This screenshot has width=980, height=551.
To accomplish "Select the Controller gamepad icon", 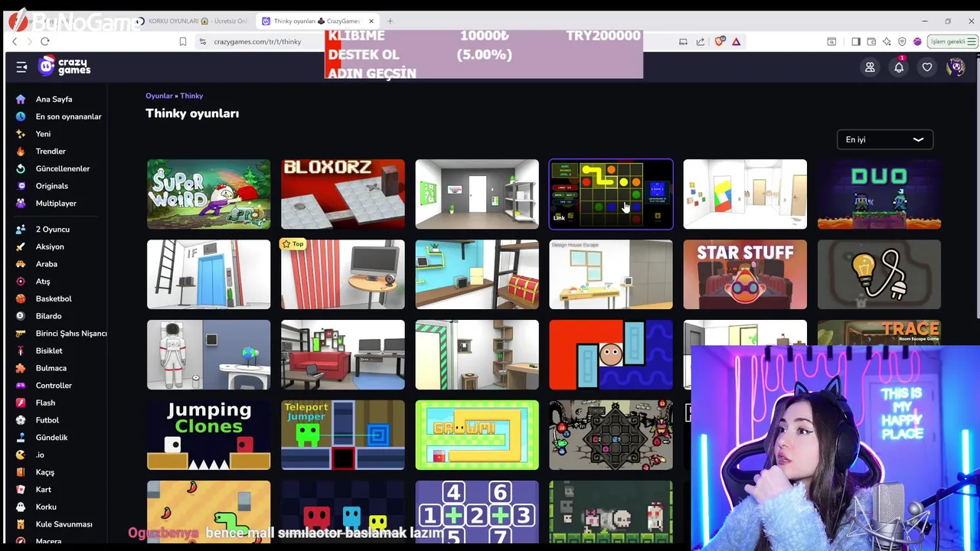I will (x=21, y=386).
